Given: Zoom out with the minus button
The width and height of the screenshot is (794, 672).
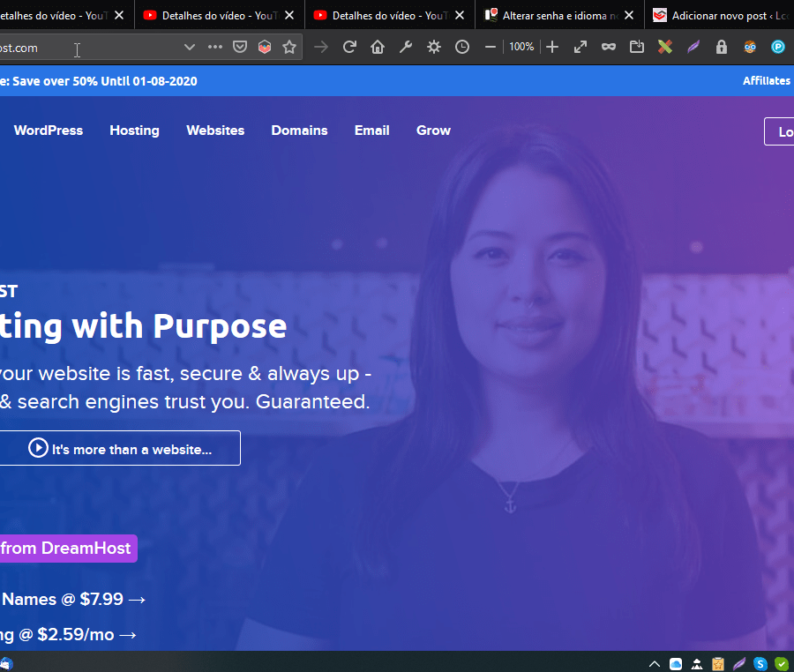Looking at the screenshot, I should click(491, 47).
